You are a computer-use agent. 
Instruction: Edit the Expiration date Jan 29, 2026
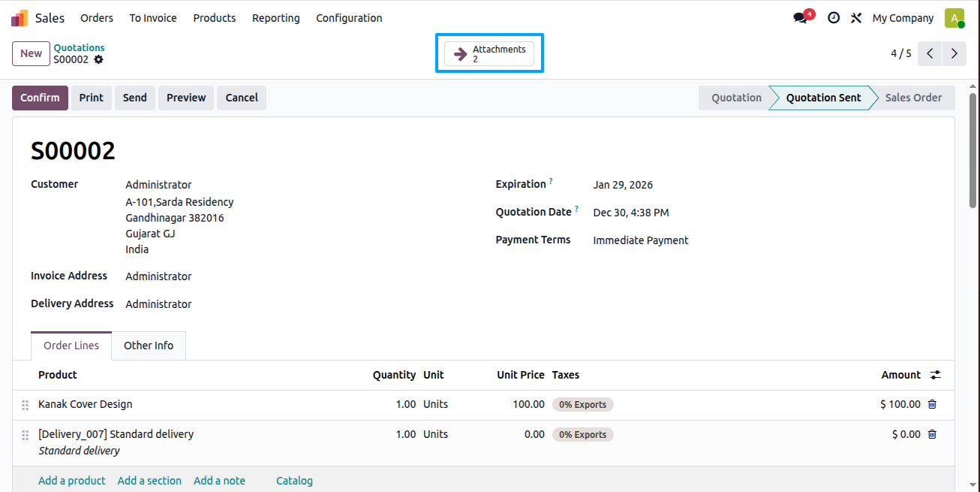(623, 185)
